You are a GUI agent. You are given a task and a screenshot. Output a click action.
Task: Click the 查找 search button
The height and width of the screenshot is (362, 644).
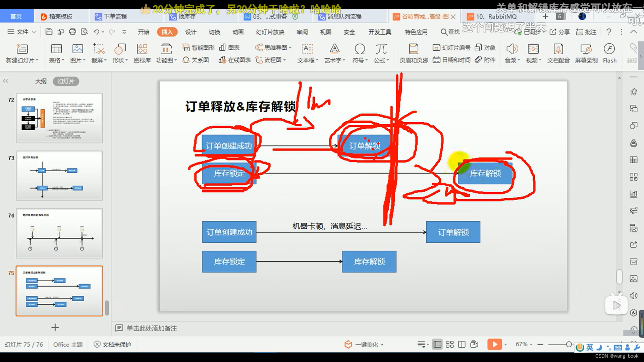(x=450, y=32)
